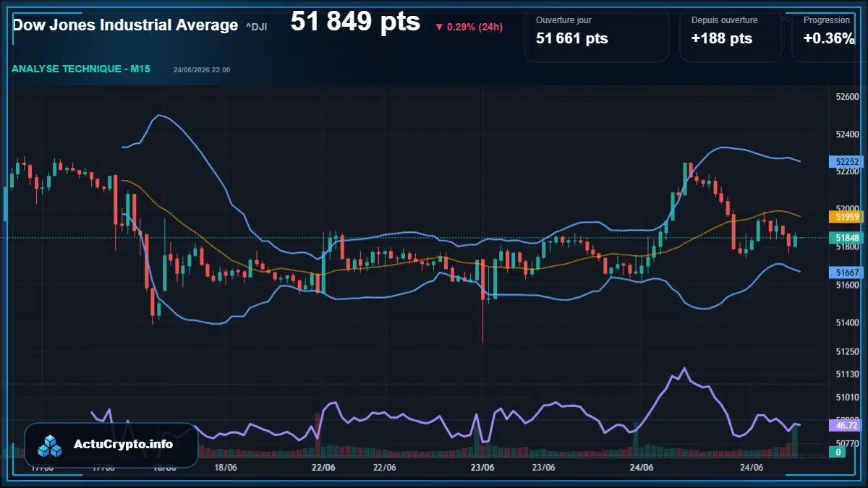This screenshot has height=488, width=868.
Task: Click the ^DJI ticker symbol
Action: 256,27
